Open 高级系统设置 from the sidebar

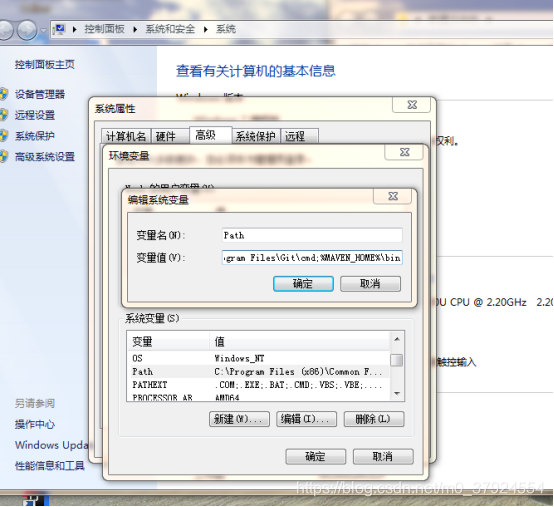(x=45, y=157)
